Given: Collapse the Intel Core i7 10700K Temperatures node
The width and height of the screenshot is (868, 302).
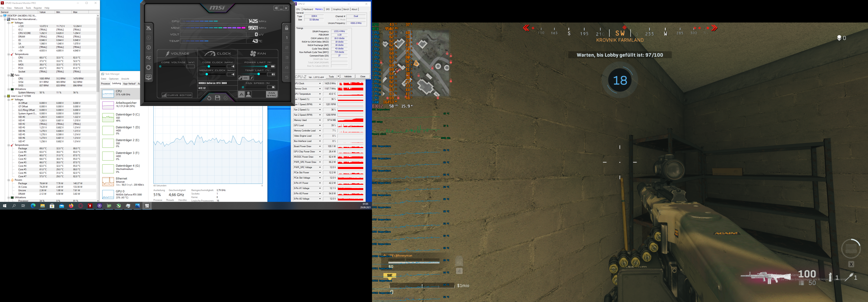Looking at the screenshot, I should (x=9, y=145).
